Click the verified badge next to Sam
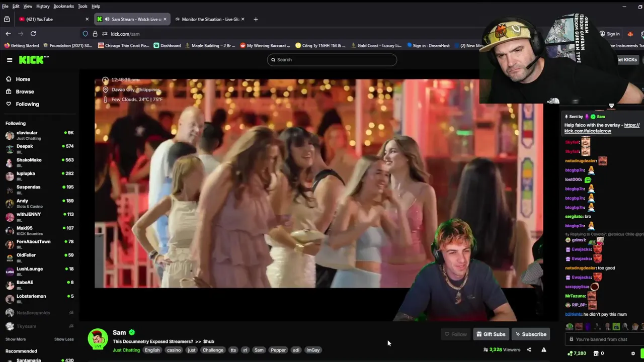The height and width of the screenshot is (362, 644). point(132,332)
